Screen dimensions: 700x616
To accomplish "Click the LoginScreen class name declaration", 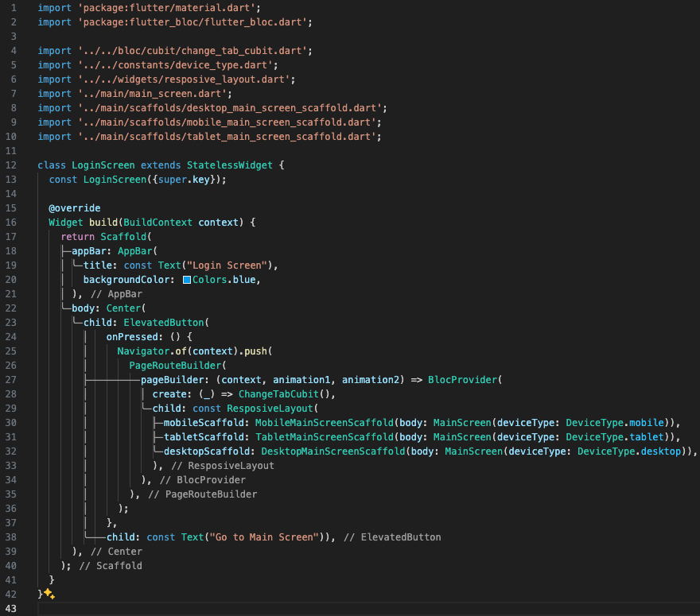I will point(103,165).
